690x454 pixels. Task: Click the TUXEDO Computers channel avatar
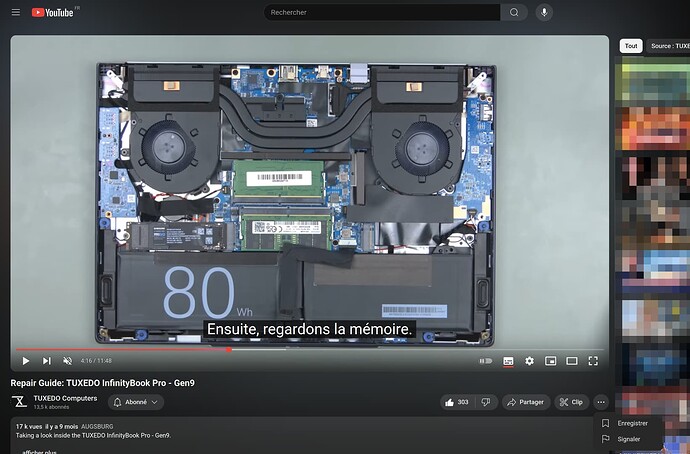coord(19,402)
